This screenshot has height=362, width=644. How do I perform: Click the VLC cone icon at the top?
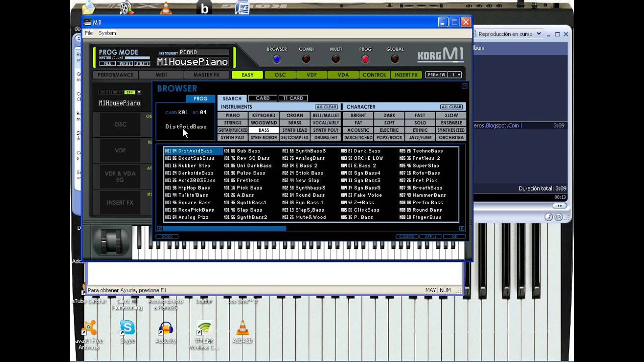click(166, 8)
